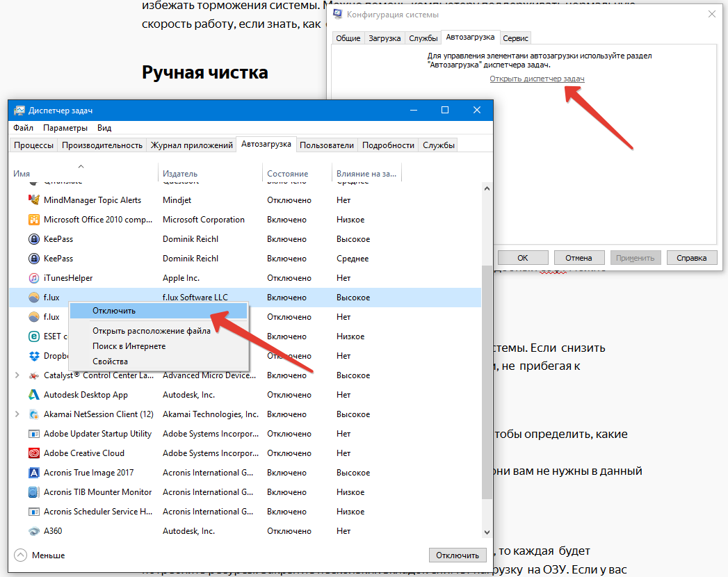This screenshot has height=577, width=728.
Task: Click the iTunesHelper icon
Action: [x=34, y=278]
